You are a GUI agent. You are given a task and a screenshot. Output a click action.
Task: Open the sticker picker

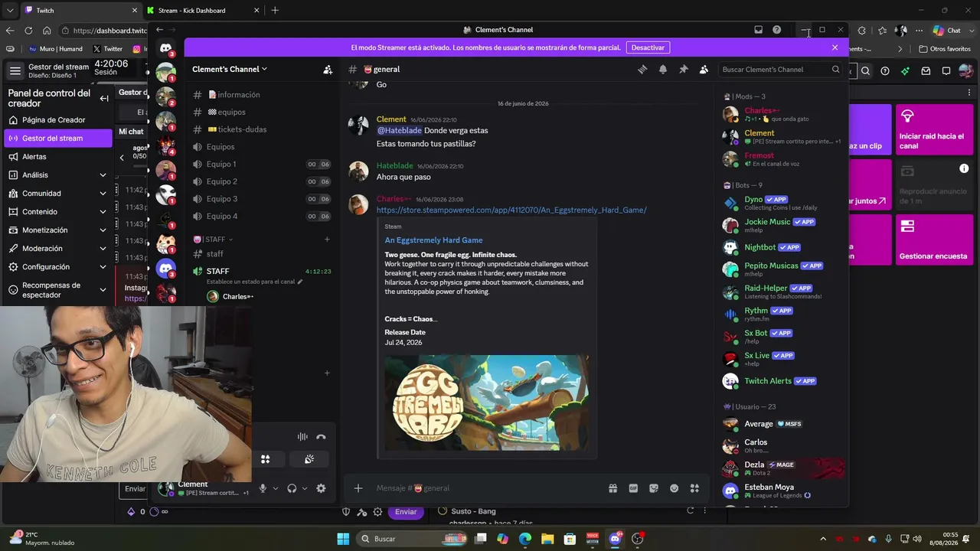[x=654, y=488]
